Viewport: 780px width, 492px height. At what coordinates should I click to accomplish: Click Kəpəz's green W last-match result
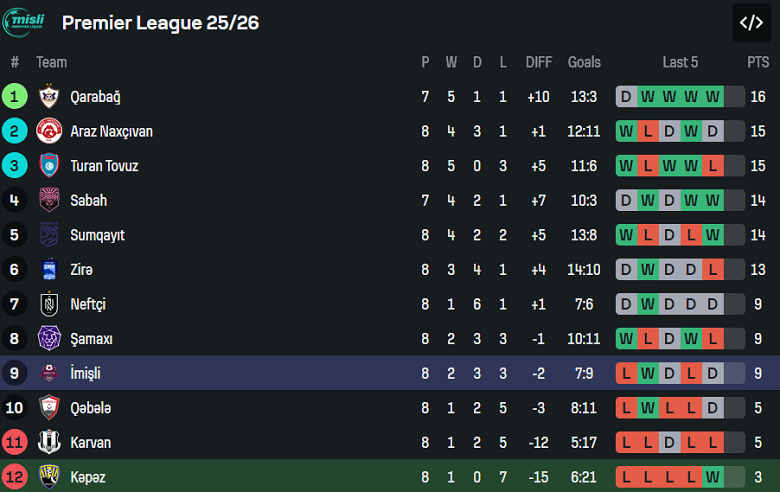click(x=712, y=477)
